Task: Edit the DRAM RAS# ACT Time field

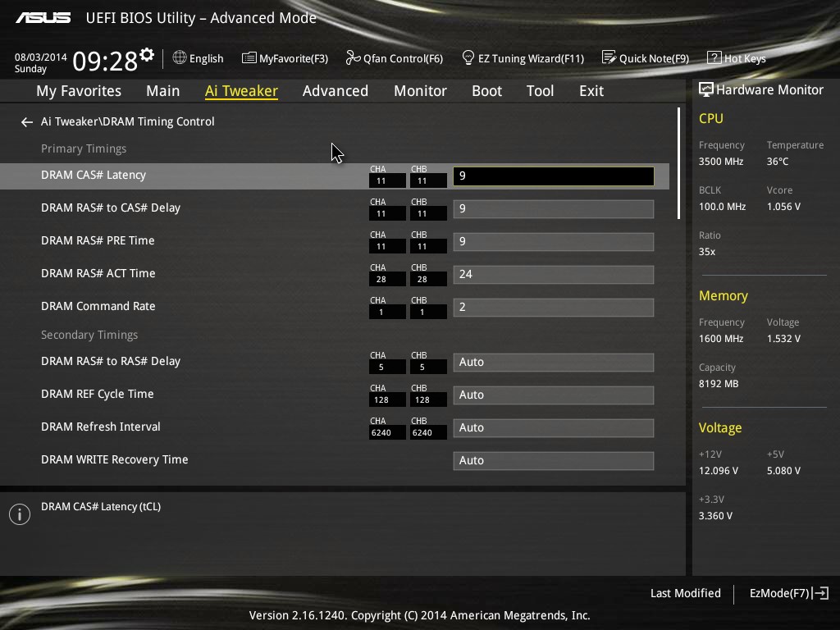Action: click(x=554, y=274)
